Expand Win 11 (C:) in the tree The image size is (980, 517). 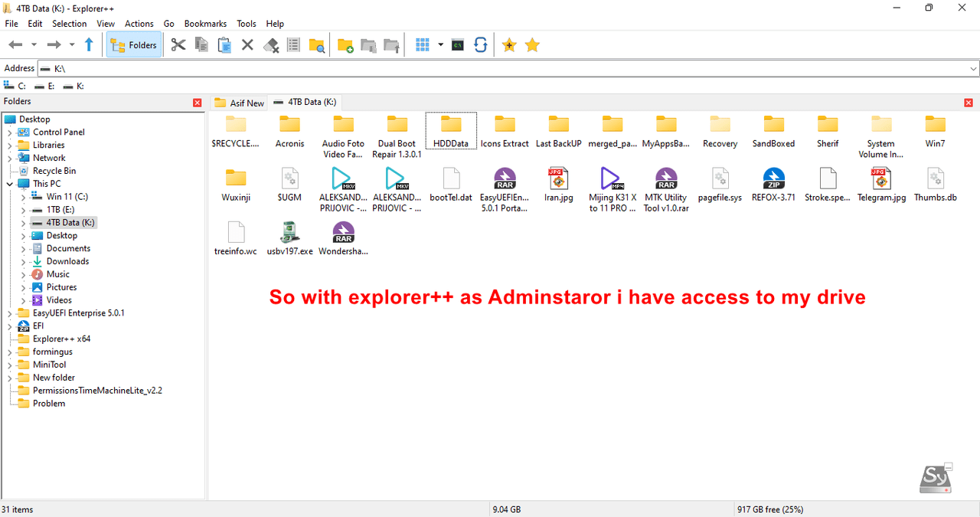pos(24,197)
